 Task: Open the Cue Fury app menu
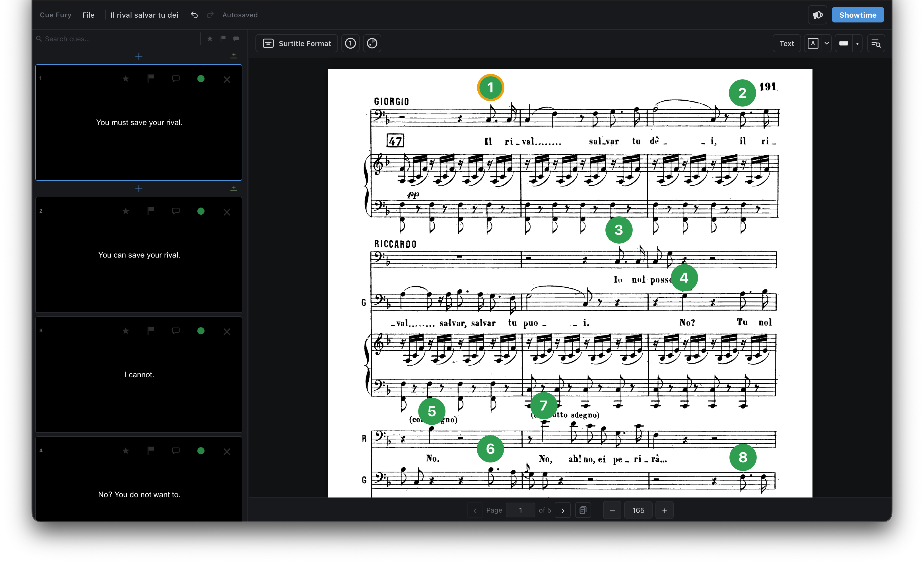tap(55, 15)
